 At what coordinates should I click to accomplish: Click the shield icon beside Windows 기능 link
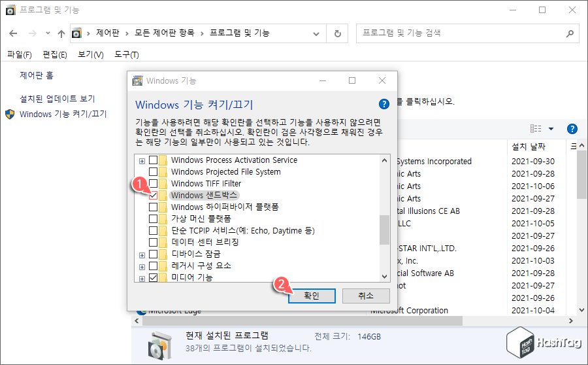point(10,114)
